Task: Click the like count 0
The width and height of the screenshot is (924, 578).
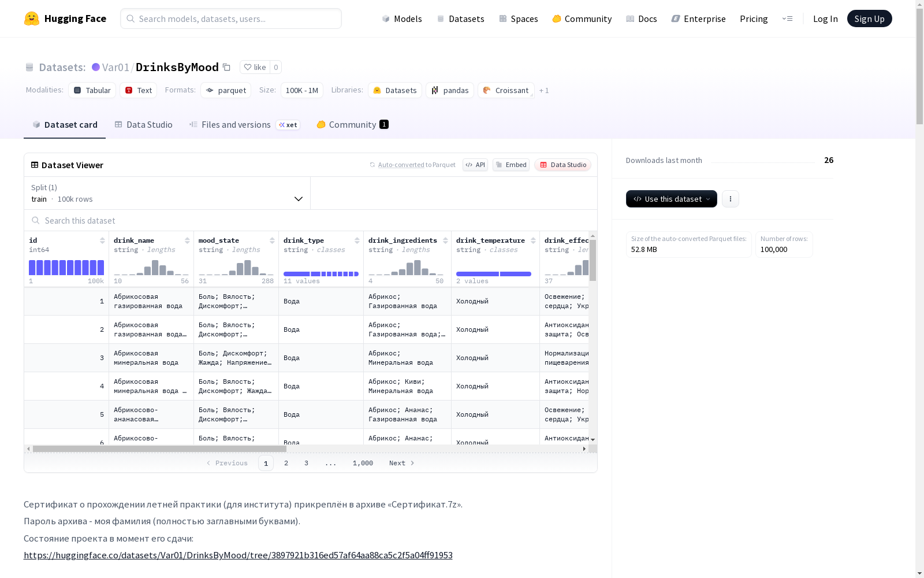Action: [276, 68]
